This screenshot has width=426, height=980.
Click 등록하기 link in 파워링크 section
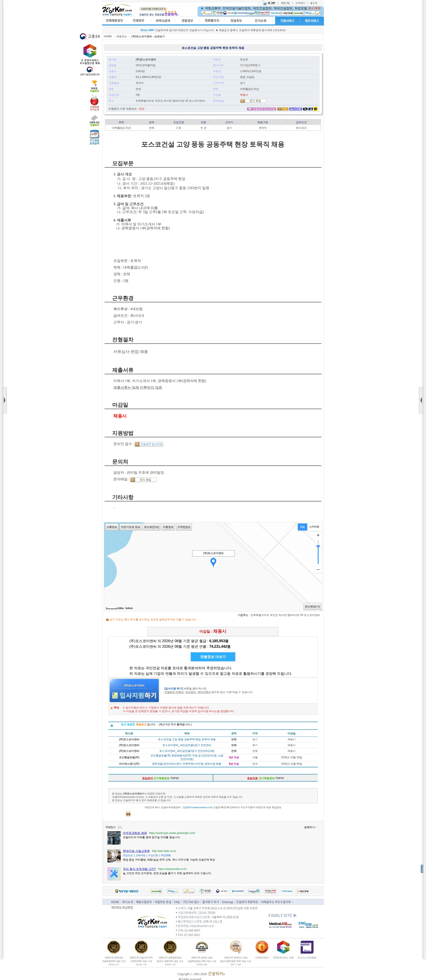310,828
